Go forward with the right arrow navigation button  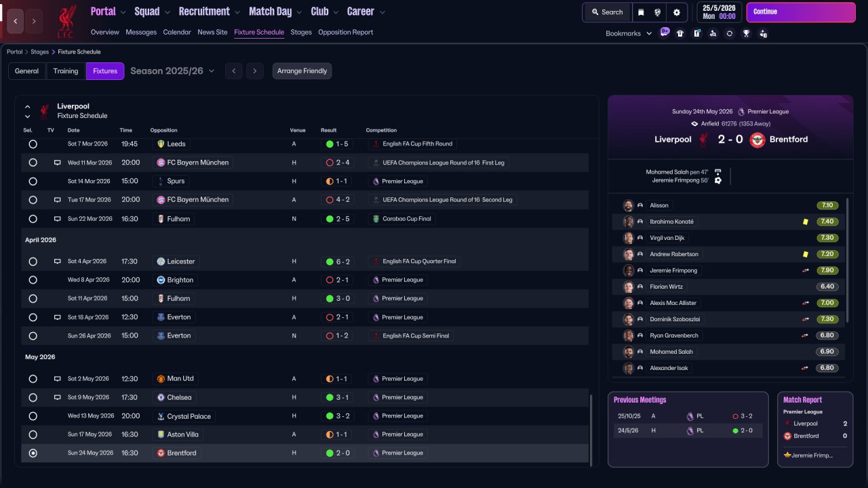[x=34, y=21]
